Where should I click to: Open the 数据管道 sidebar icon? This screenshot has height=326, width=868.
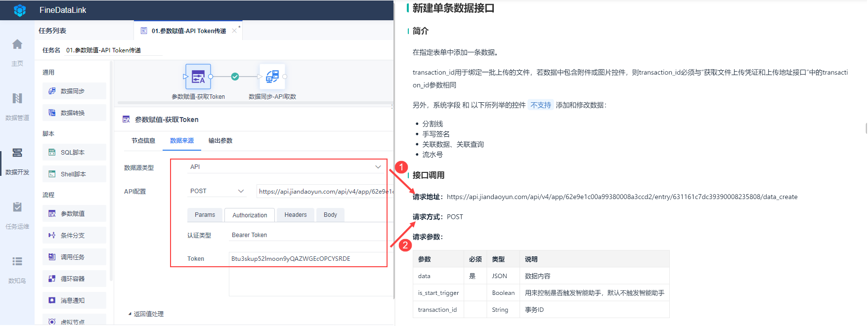coord(17,98)
